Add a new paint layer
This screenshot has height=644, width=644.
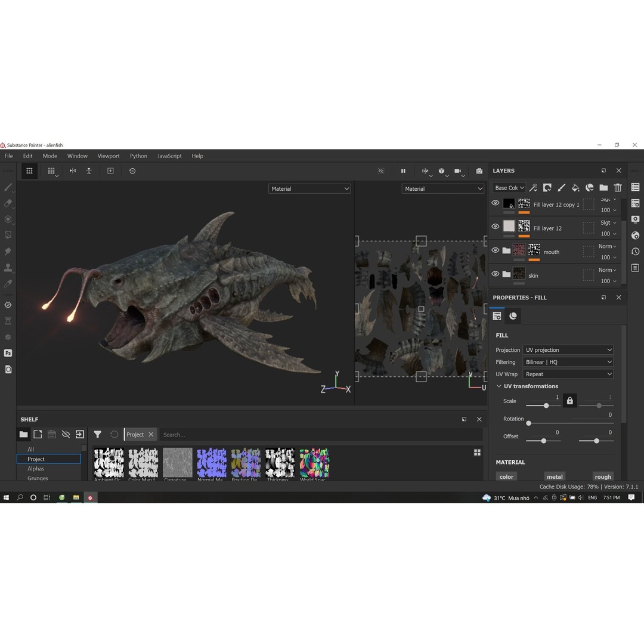[x=561, y=188]
